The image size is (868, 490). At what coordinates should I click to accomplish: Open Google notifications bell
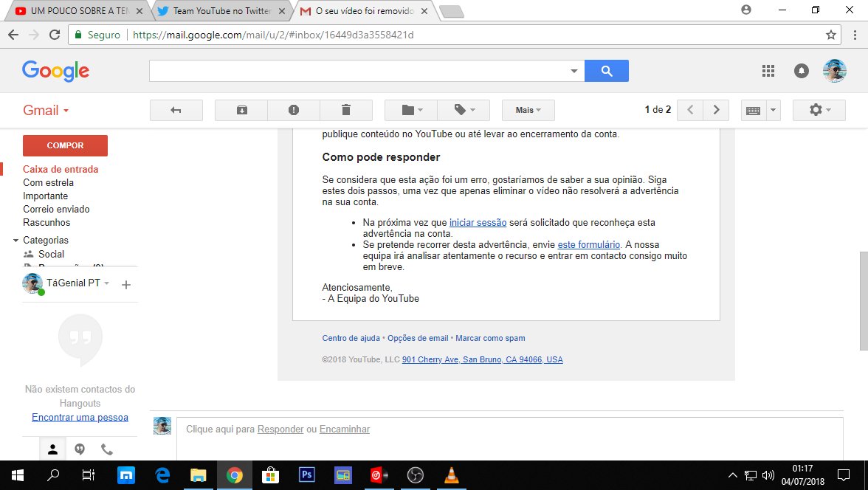pyautogui.click(x=802, y=71)
